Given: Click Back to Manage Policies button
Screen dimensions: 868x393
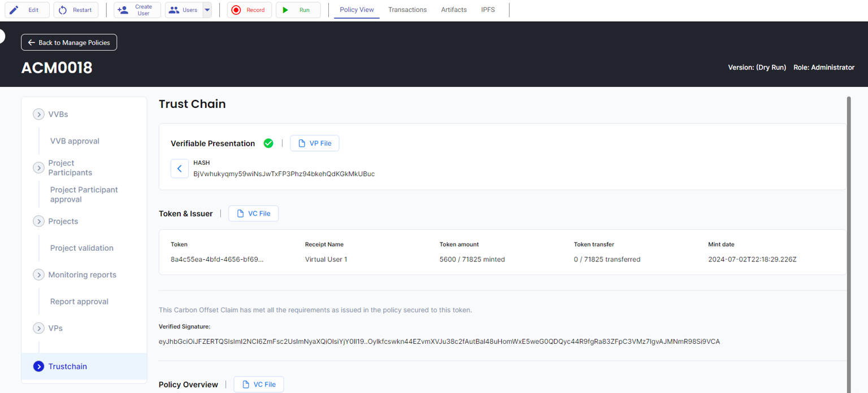Looking at the screenshot, I should pos(69,42).
